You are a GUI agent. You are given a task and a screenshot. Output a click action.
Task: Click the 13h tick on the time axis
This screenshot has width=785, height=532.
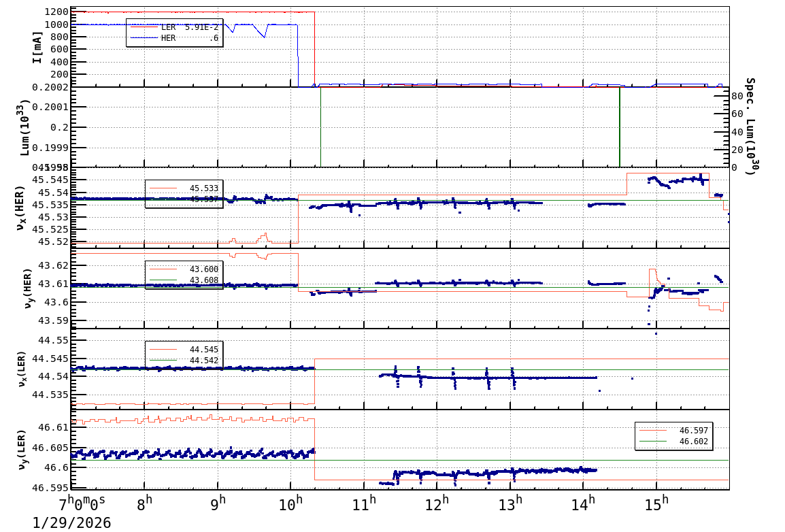tap(511, 503)
